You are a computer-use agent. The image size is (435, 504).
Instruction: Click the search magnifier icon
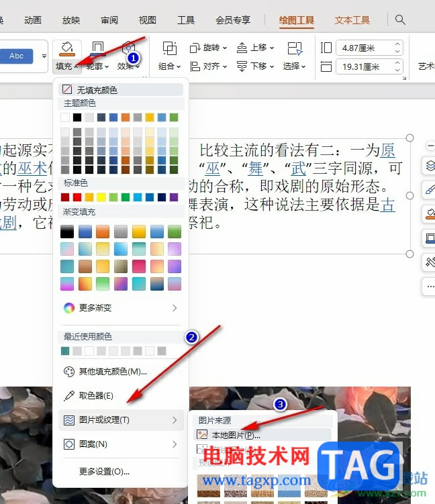[400, 20]
